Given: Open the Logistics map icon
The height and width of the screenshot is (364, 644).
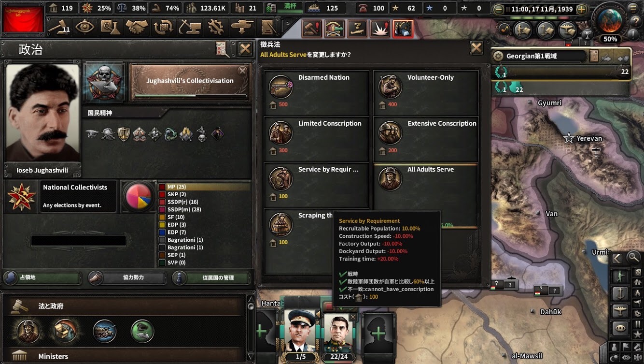Looking at the screenshot, I should [268, 27].
